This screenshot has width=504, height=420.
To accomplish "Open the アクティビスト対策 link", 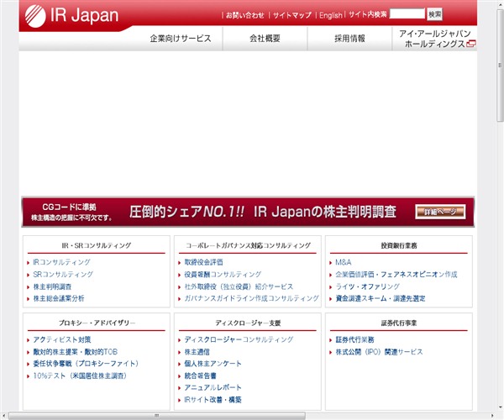I will [61, 339].
